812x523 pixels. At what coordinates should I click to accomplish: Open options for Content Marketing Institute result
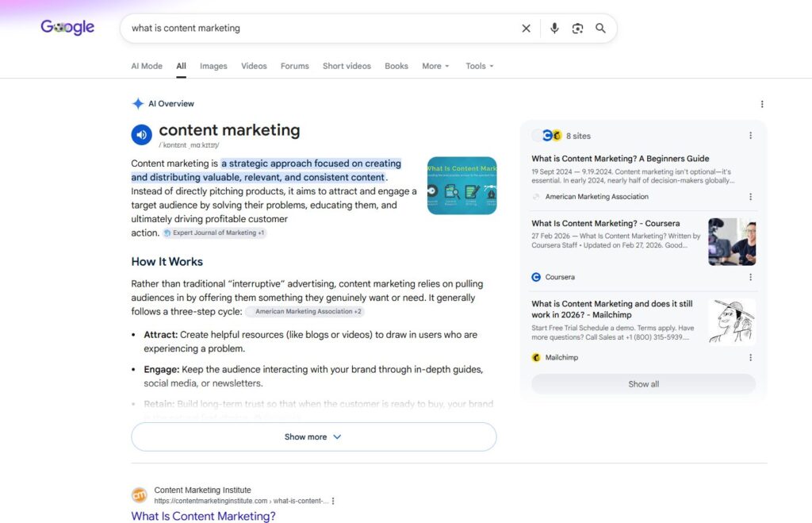[333, 502]
